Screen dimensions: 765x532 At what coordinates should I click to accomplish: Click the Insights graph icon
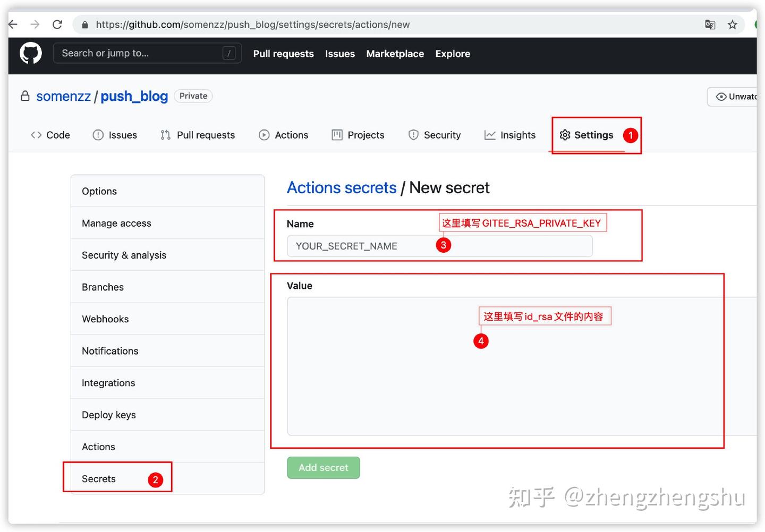[x=489, y=135]
